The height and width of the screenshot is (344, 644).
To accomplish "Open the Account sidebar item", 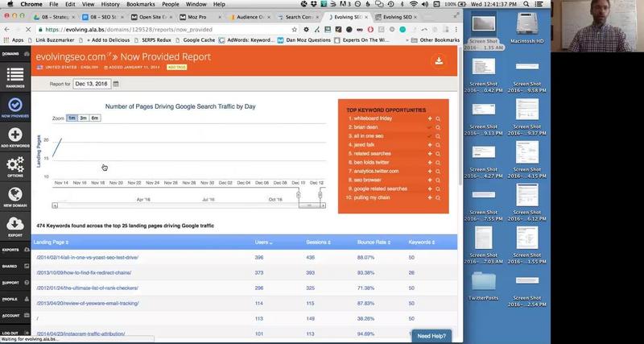I will click(x=15, y=315).
